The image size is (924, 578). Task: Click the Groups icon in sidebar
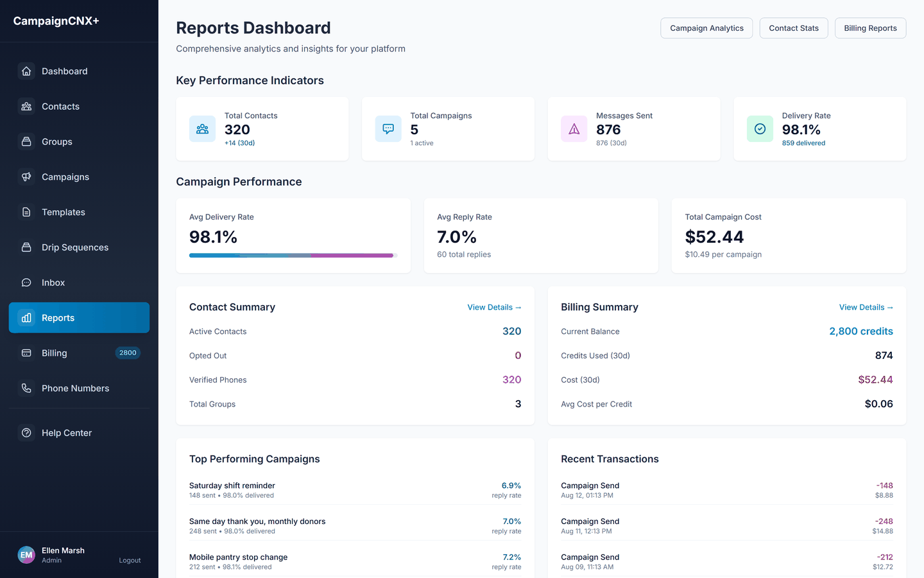point(26,142)
